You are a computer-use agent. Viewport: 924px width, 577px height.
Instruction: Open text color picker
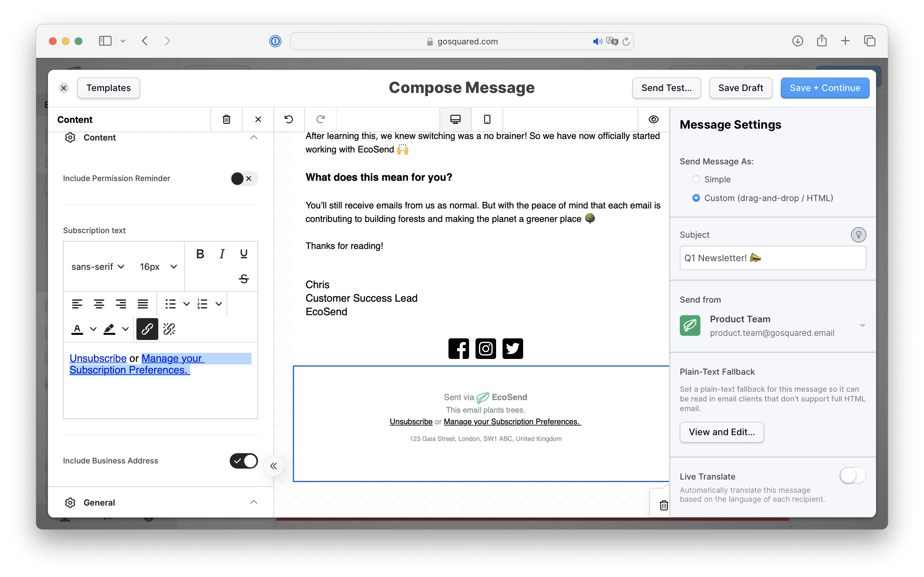[77, 329]
